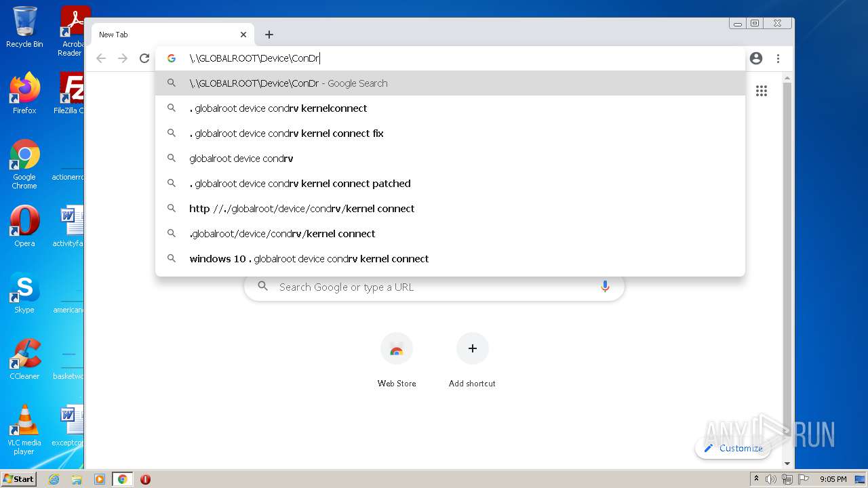Viewport: 868px width, 488px height.
Task: Select '.globalroot/device/condrv/kernel connect' suggestion
Action: [450, 234]
